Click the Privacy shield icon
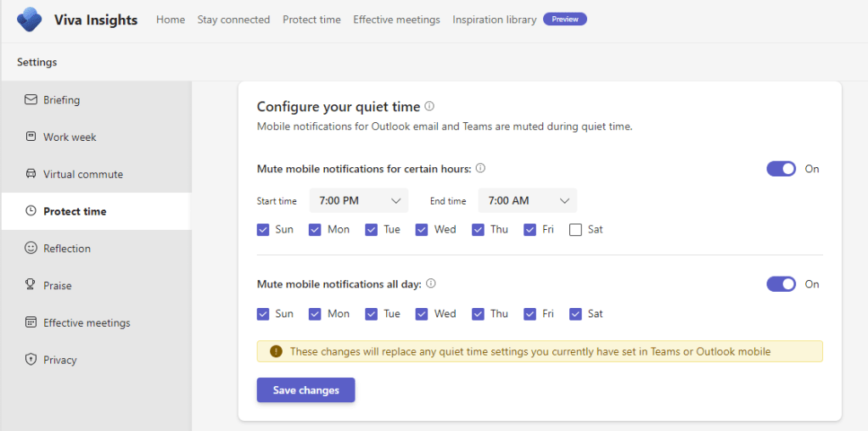Screen dimensions: 868x431 [31, 360]
